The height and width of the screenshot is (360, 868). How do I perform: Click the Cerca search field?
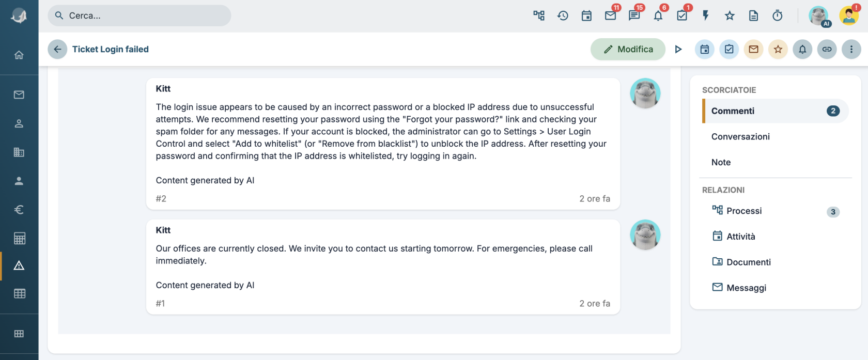(x=139, y=15)
